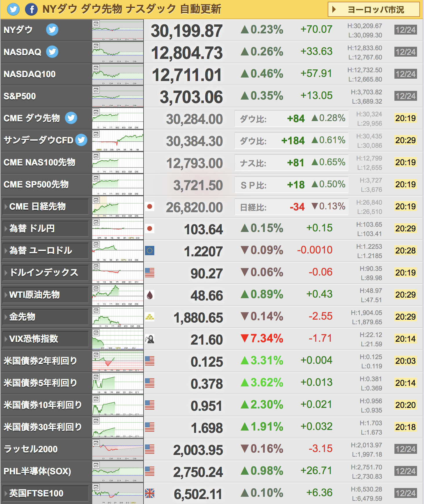The height and width of the screenshot is (504, 424).
Task: Click gold bars icon in 金先物 row
Action: click(x=150, y=317)
